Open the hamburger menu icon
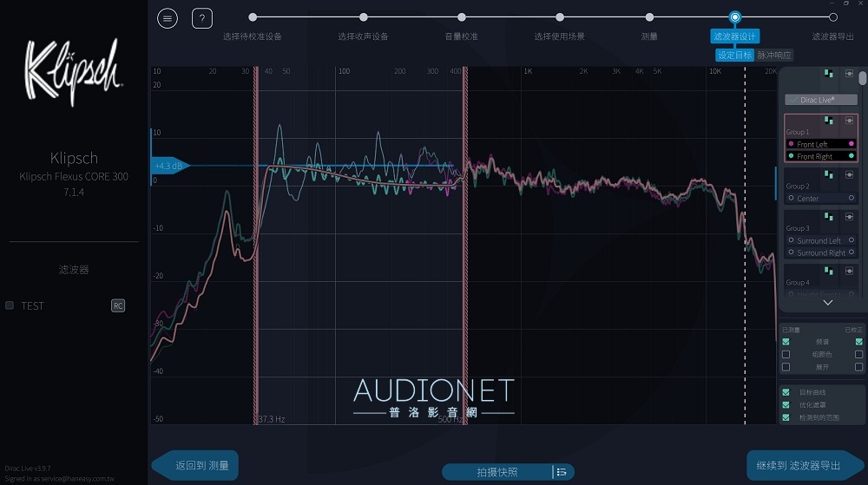868x485 pixels. [168, 19]
